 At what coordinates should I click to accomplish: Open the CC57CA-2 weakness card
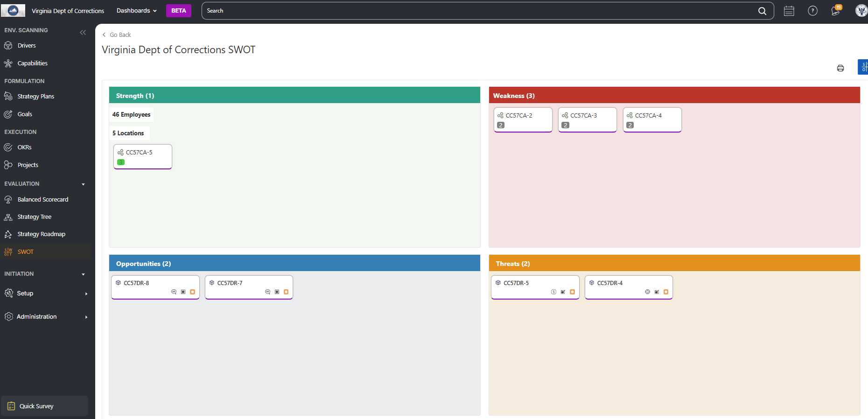pos(523,119)
